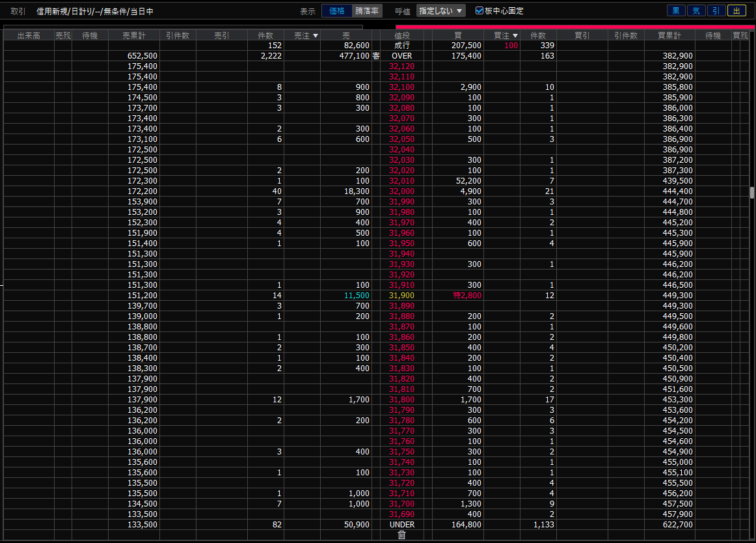The height and width of the screenshot is (543, 756).
Task: Toggle the 出 column display button
Action: coord(736,11)
